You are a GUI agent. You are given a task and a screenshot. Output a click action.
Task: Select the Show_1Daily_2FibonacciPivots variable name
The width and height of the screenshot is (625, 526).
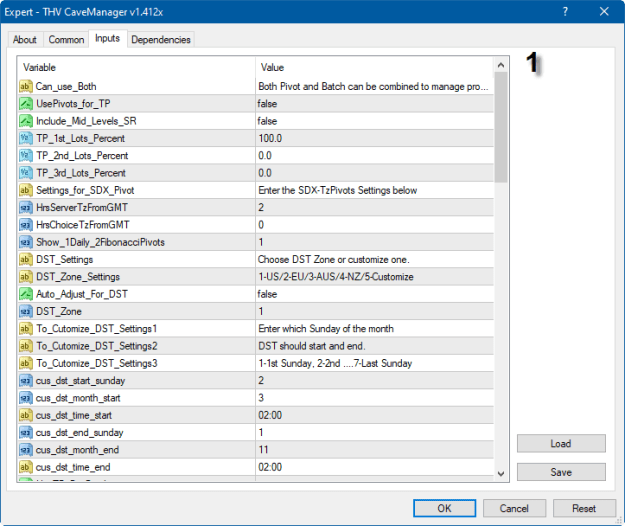100,242
